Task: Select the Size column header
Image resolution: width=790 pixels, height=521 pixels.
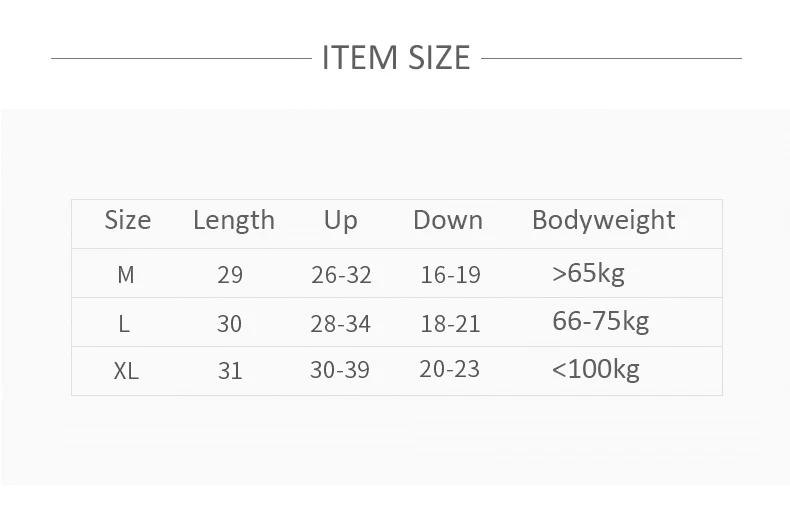Action: [x=127, y=220]
